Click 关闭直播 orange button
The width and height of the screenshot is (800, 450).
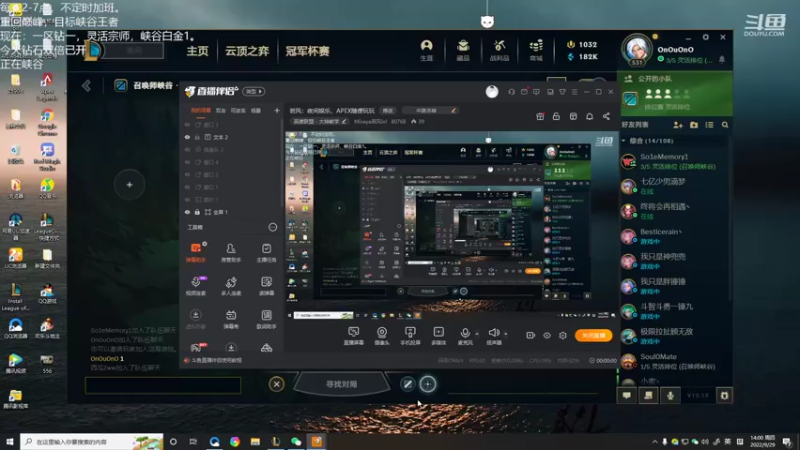pos(593,335)
